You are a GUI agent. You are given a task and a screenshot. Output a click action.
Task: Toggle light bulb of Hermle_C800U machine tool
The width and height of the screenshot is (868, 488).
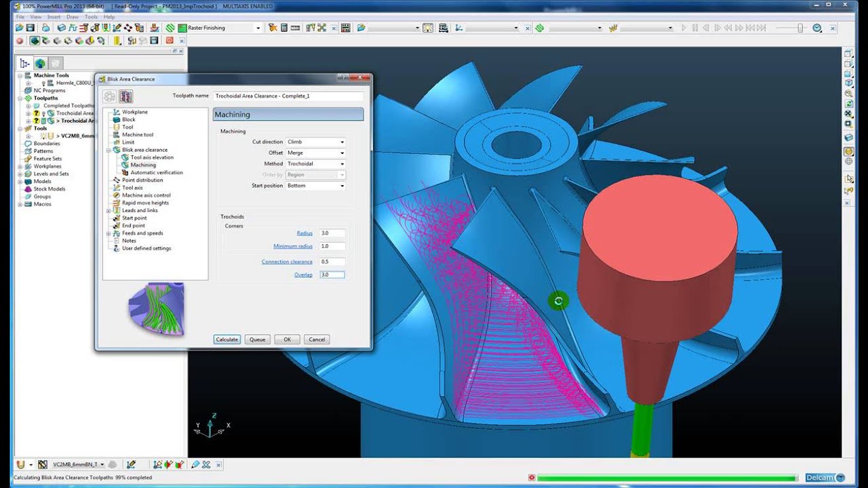43,83
